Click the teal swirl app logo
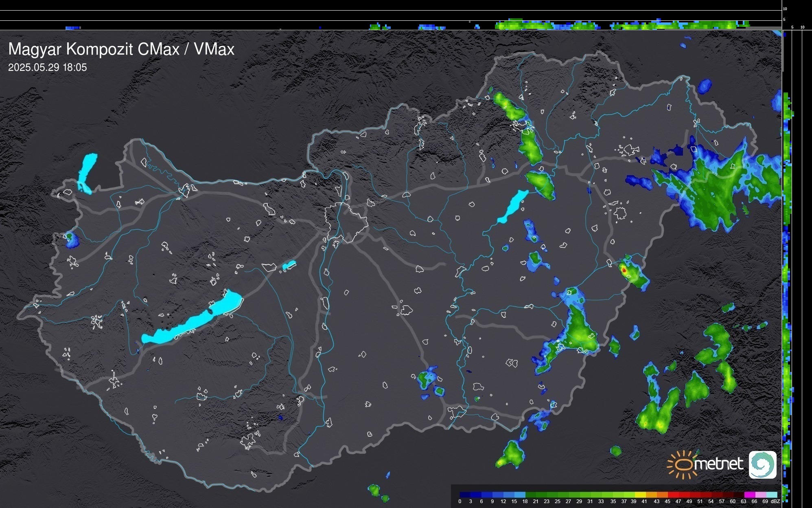This screenshot has width=812, height=508. coord(762,464)
